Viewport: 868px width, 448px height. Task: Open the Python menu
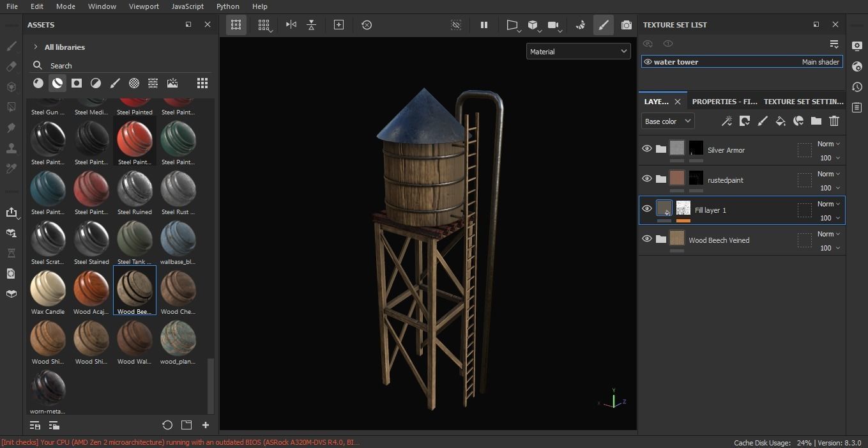coord(228,6)
